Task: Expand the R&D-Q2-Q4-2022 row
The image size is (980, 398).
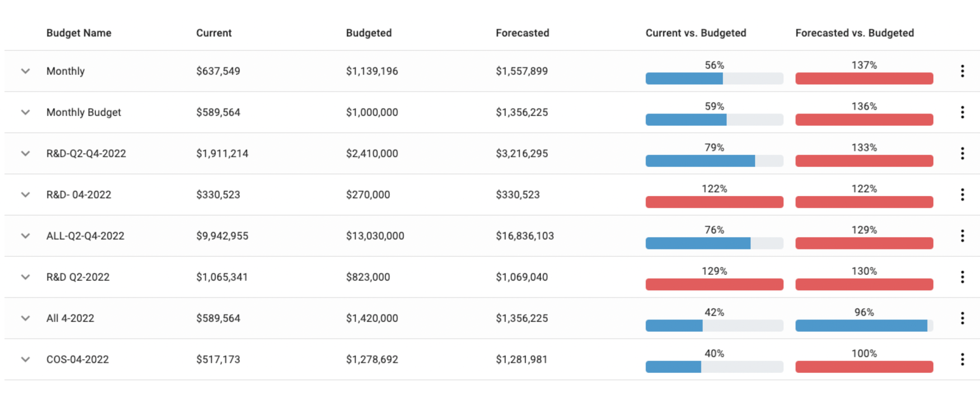Action: [x=26, y=153]
